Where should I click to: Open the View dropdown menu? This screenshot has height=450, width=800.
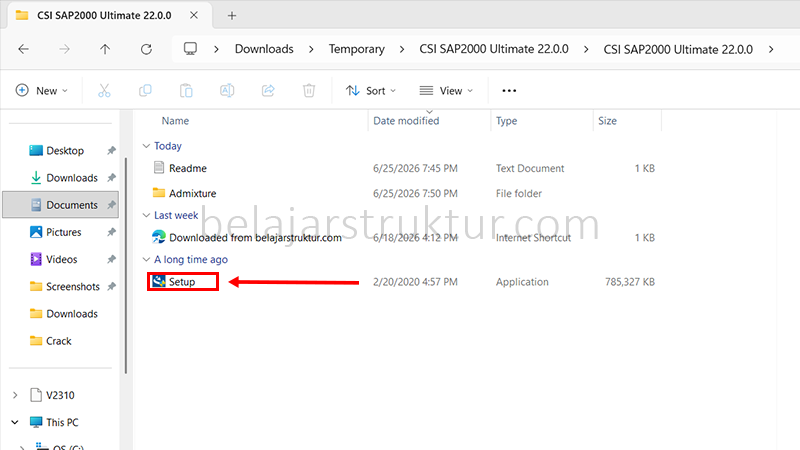tap(446, 91)
